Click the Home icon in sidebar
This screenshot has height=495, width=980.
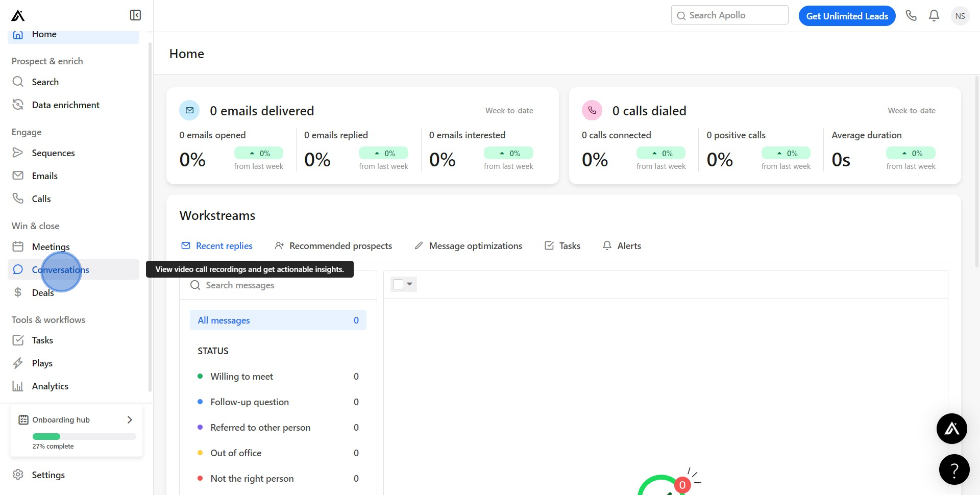click(18, 34)
